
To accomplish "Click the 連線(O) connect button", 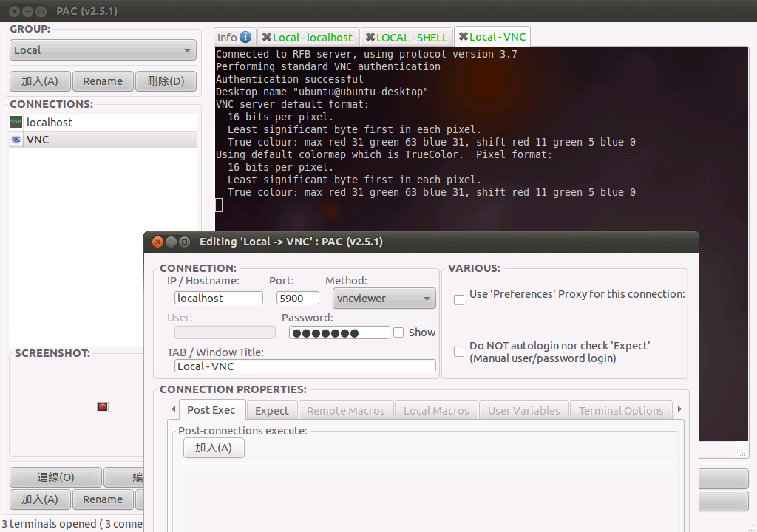I will coord(55,477).
